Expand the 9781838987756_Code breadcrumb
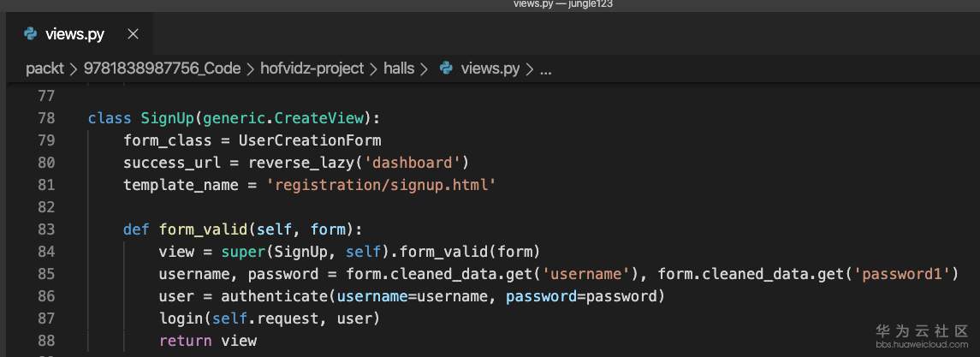This screenshot has width=980, height=357. click(162, 68)
